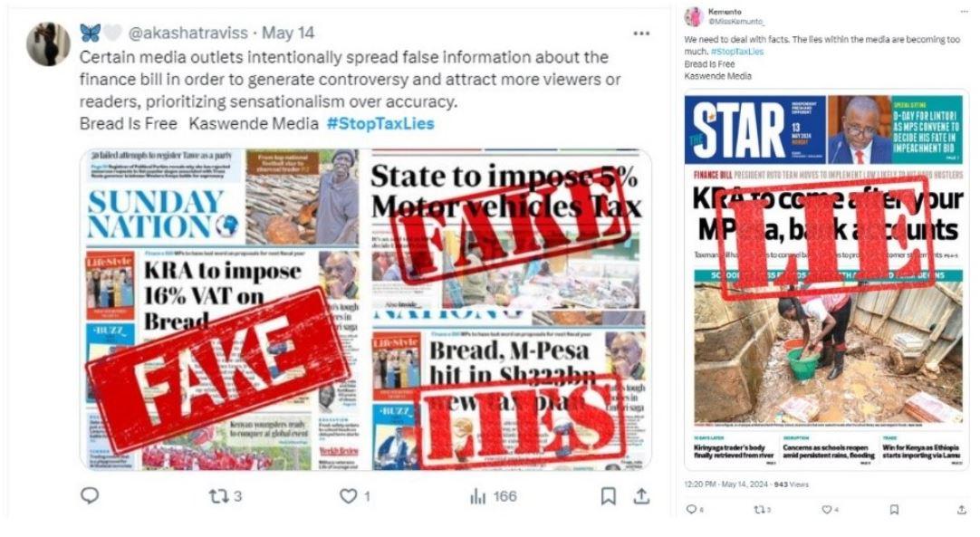Share the @akashatraviss tweet
The image size is (980, 537).
tap(641, 496)
